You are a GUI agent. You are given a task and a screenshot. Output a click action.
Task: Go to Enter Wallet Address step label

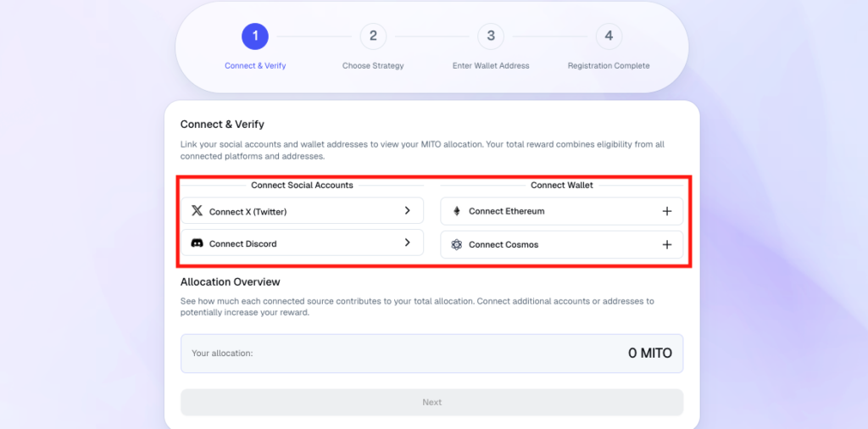[x=491, y=66]
